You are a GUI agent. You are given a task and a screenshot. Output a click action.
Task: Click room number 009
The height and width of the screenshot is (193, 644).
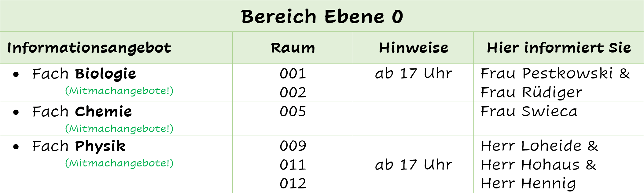point(293,146)
